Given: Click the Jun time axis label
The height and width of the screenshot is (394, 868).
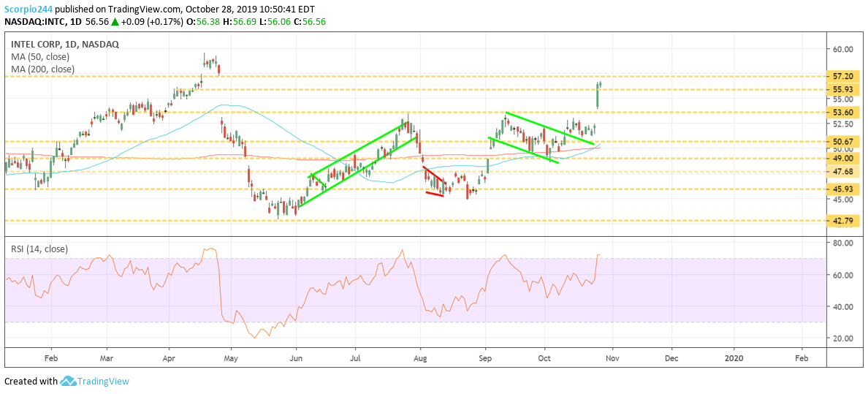Looking at the screenshot, I should pyautogui.click(x=296, y=357).
